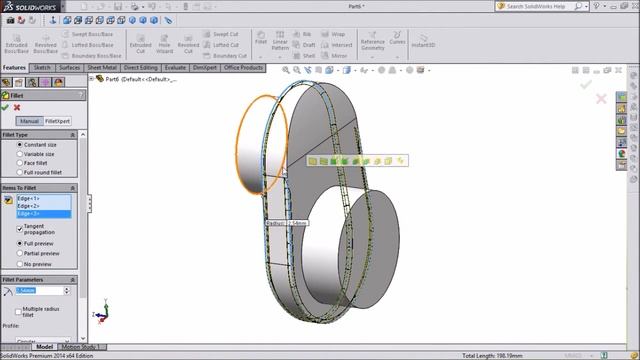Screen dimensions: 640x360
Task: Click the radius spinner arrows
Action: pos(67,290)
